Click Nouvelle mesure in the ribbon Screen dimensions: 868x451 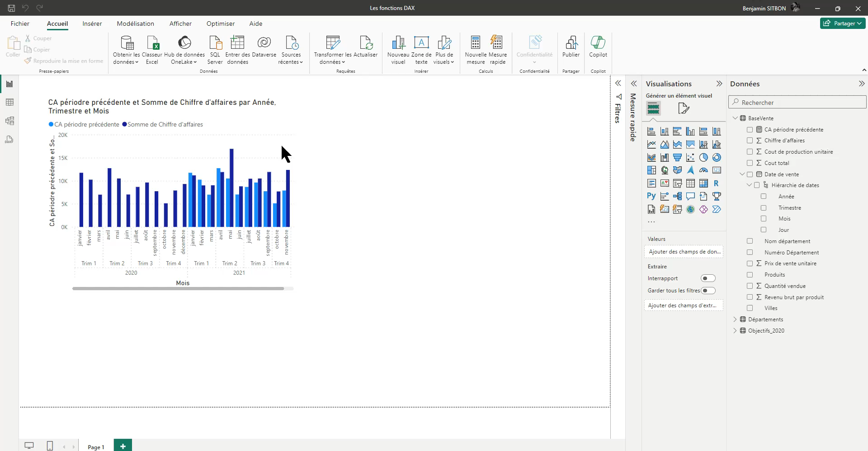tap(476, 50)
